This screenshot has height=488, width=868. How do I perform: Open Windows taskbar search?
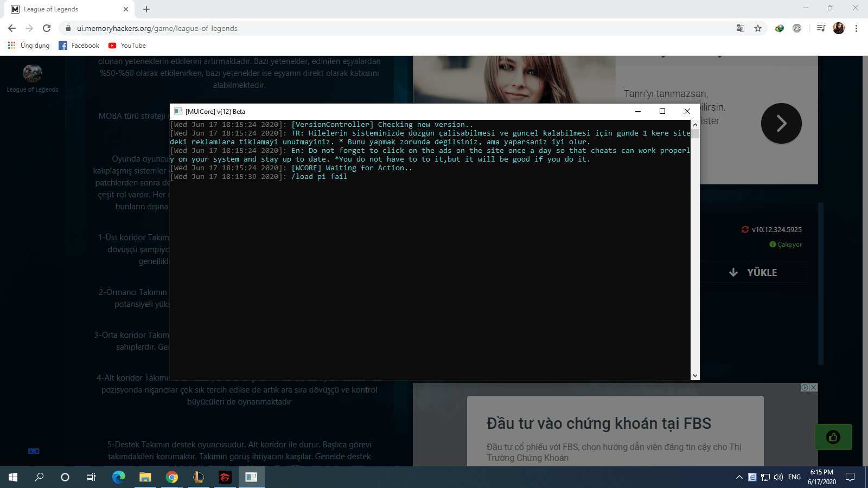(x=39, y=477)
